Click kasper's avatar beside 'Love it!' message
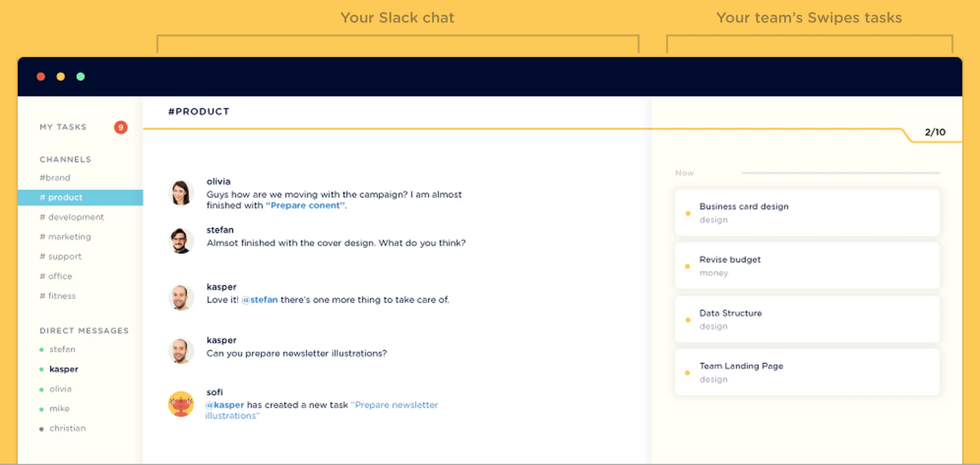980x465 pixels. 181,298
